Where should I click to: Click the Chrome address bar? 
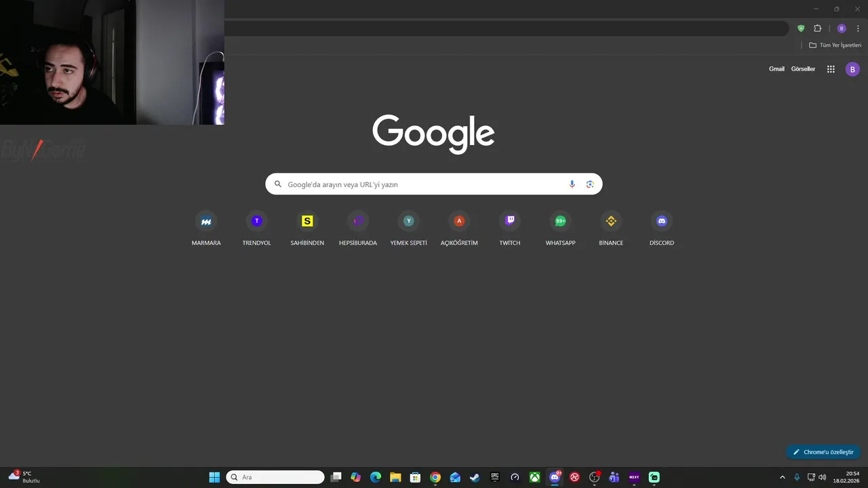[x=506, y=28]
